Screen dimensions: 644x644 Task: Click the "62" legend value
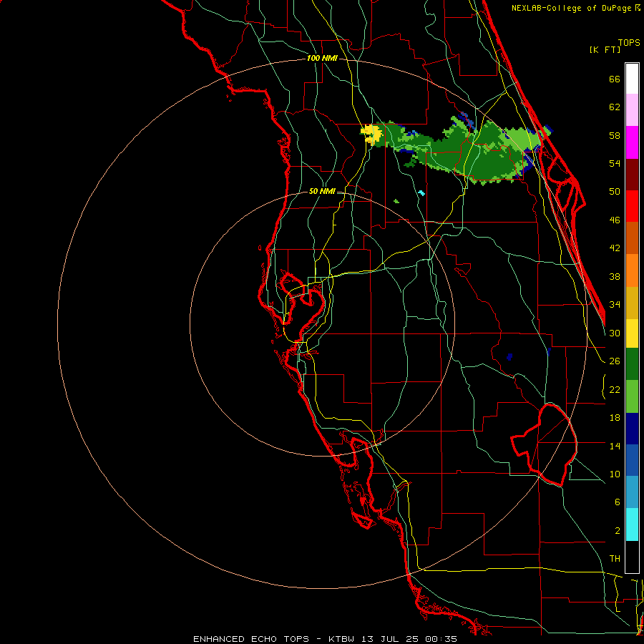tap(615, 107)
